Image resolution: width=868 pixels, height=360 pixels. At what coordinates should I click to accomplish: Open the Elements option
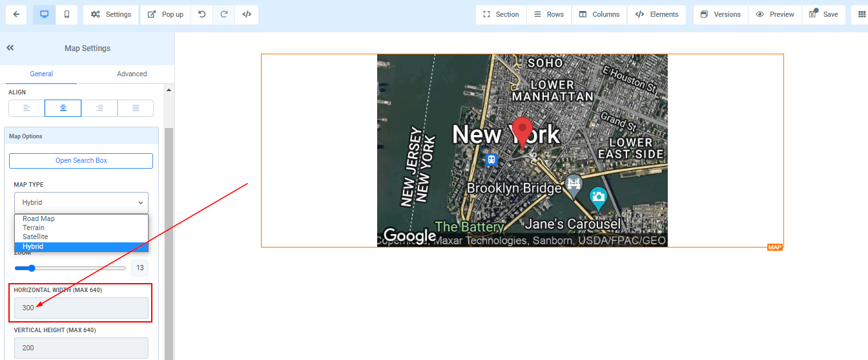click(x=657, y=14)
